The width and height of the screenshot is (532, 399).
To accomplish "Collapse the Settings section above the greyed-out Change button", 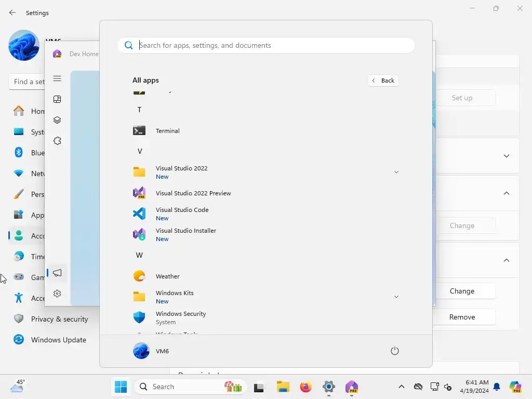I will pos(507,193).
